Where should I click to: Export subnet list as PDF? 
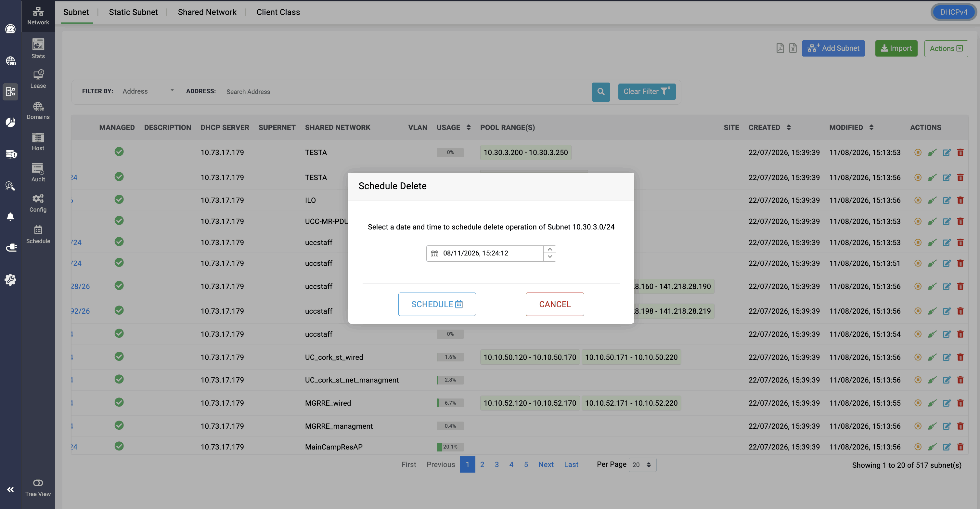tap(780, 48)
